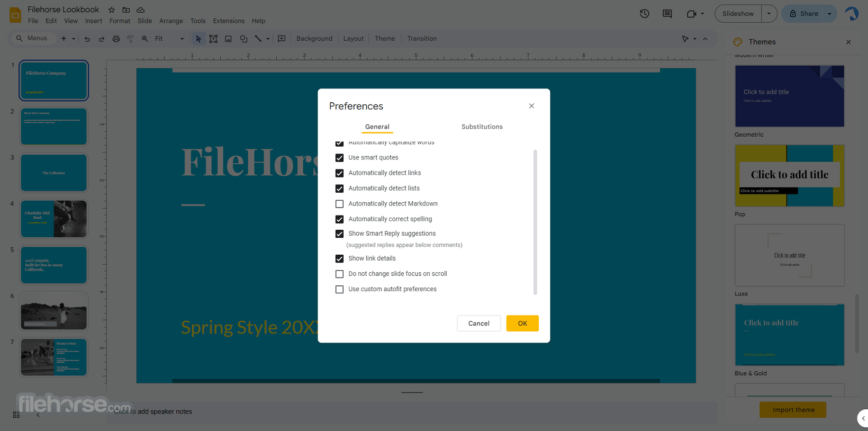
Task: Open version history clock icon
Action: [x=644, y=14]
